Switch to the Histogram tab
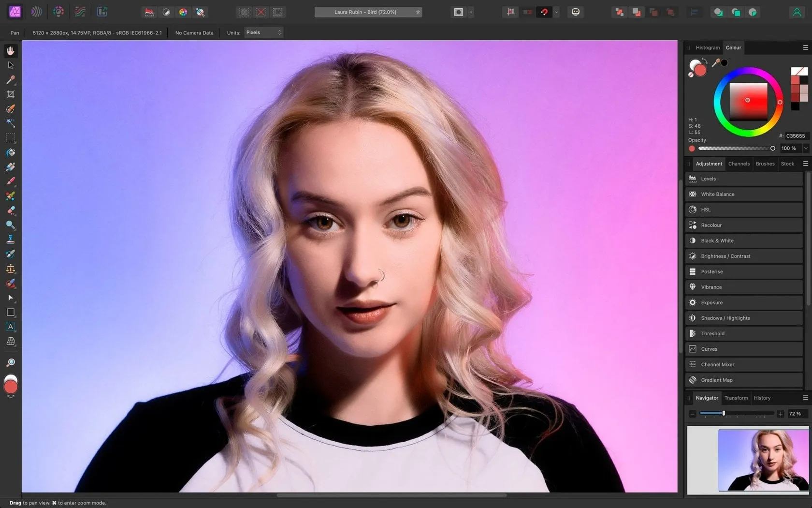Screen dimensions: 812x508 click(707, 47)
